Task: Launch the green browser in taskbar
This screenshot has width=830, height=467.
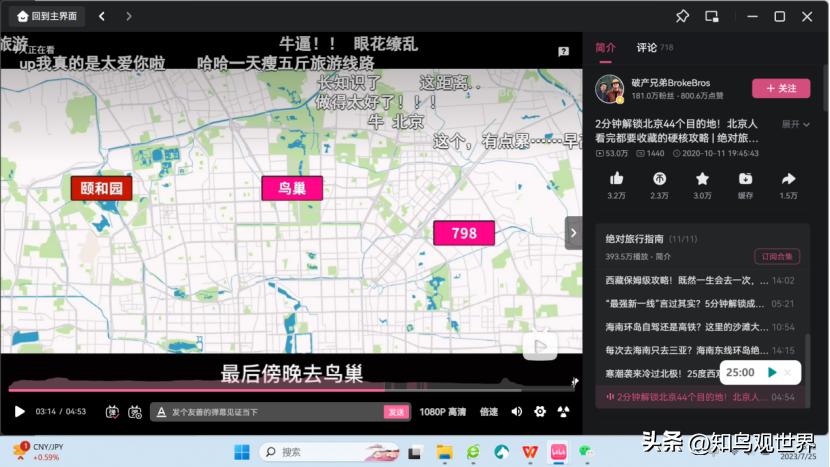Action: pyautogui.click(x=473, y=452)
